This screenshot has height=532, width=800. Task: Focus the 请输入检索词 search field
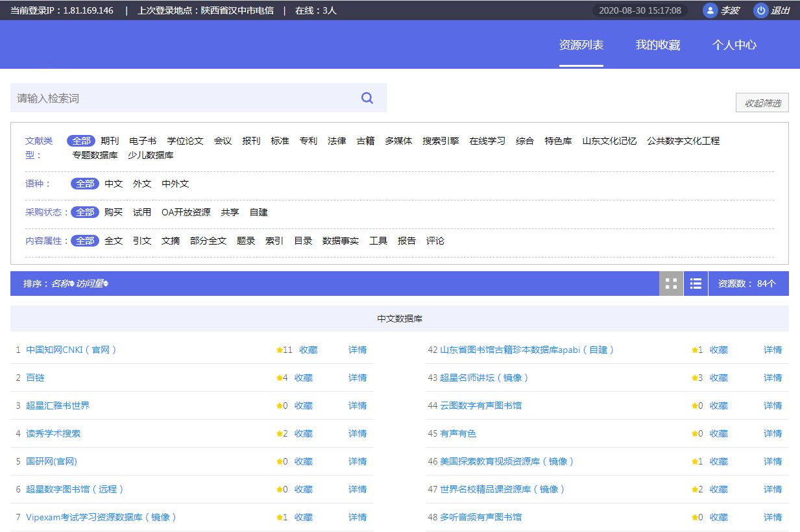[x=182, y=98]
